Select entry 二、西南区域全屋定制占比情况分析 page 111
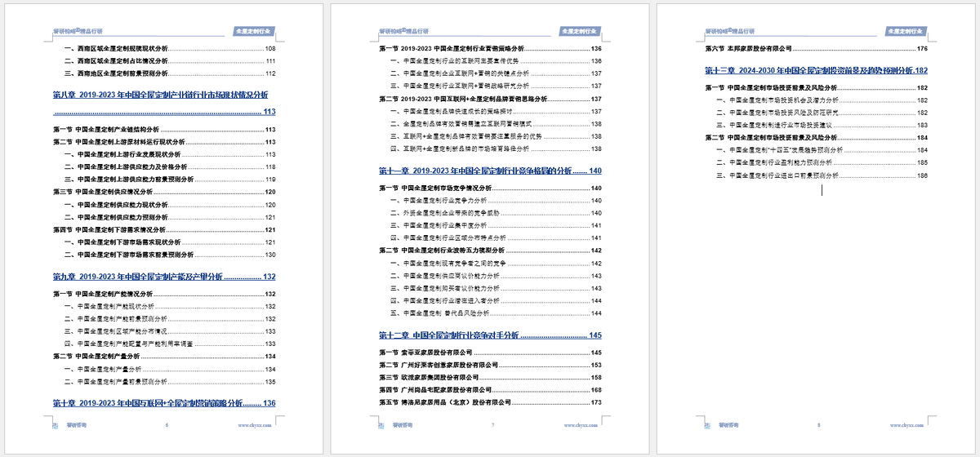 click(x=171, y=61)
